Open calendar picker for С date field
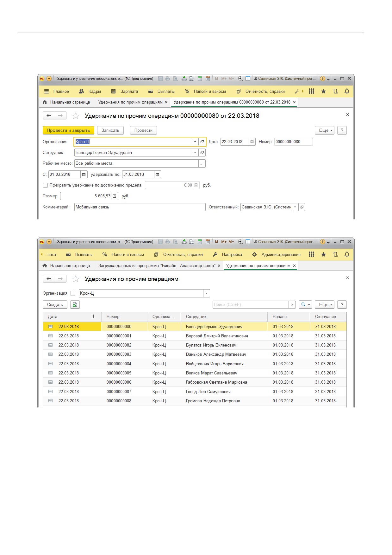 coord(84,174)
